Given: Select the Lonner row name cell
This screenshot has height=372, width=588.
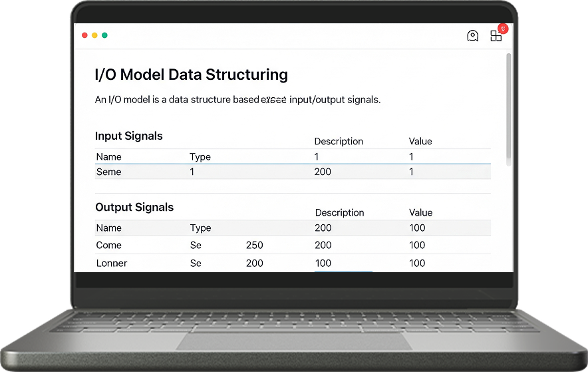Looking at the screenshot, I should tap(112, 263).
